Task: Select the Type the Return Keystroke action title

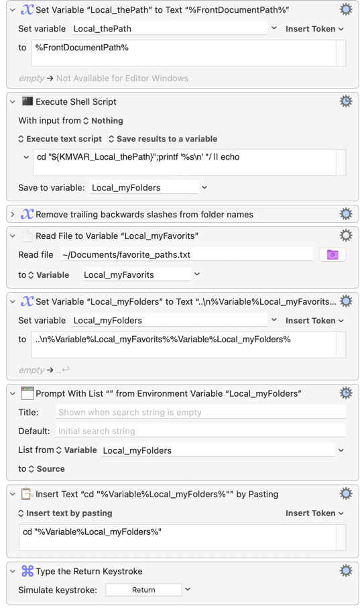Action: click(x=89, y=571)
